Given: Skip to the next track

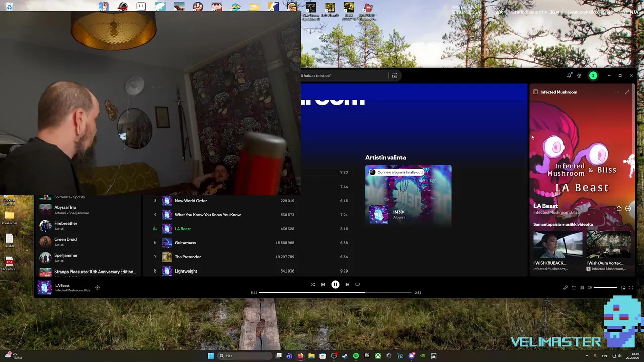Looking at the screenshot, I should [x=347, y=284].
